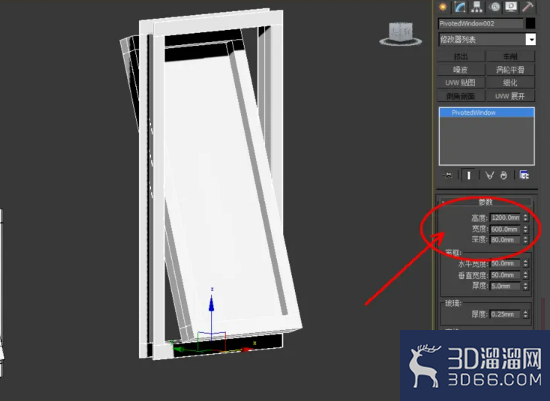
Task: Collapse the 参数 rollout header
Action: [485, 202]
